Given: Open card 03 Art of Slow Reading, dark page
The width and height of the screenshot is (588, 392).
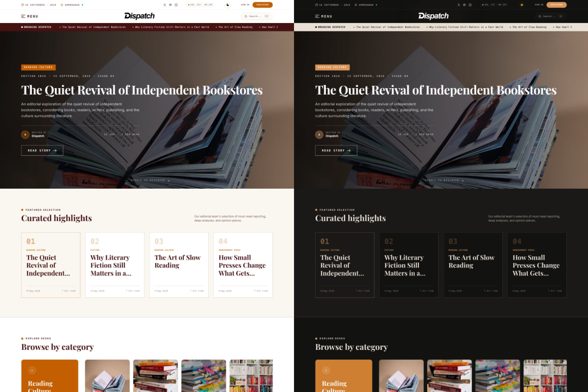Looking at the screenshot, I should coord(473,265).
